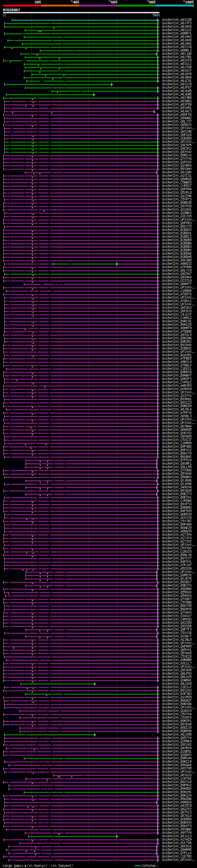Click the red 20% identity legend segment
This screenshot has width=197, height=868.
(22, 6)
